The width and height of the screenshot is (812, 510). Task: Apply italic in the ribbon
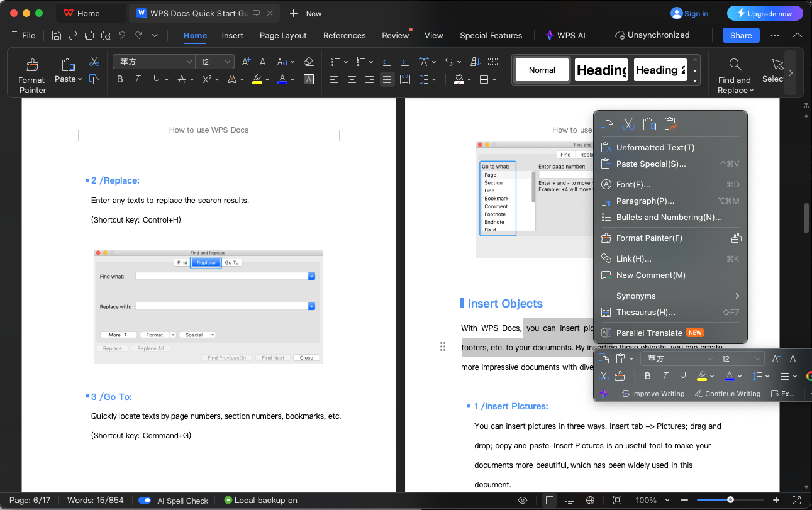(138, 79)
